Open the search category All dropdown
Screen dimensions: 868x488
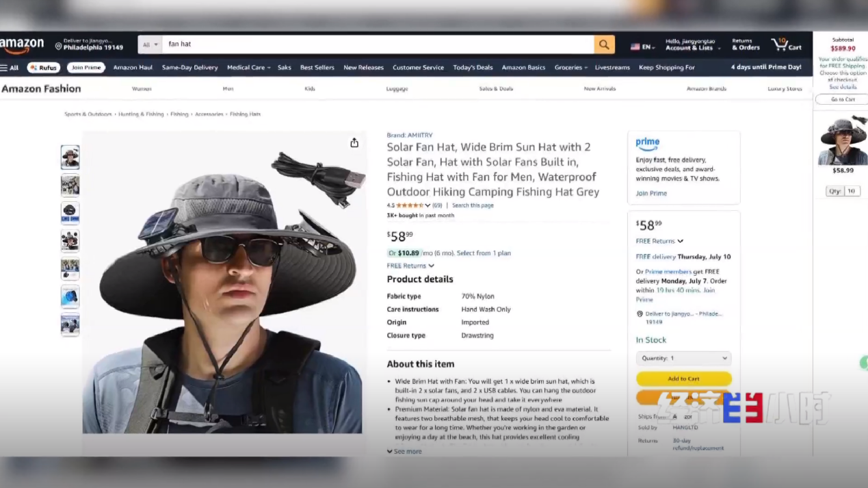[150, 44]
